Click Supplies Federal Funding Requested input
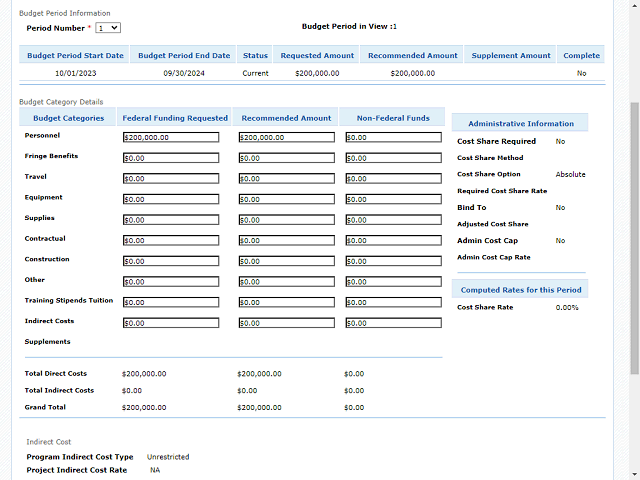640x480 pixels. coord(171,220)
